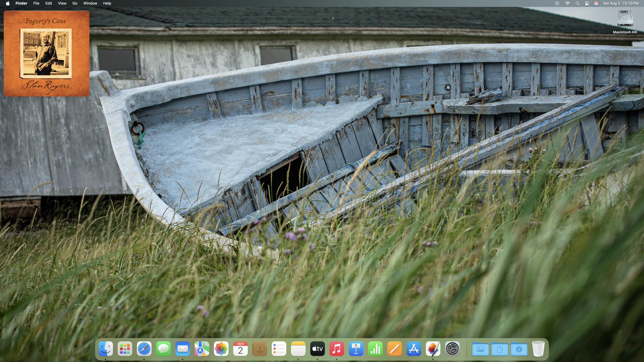Open the Go menu
Viewport: 644px width, 362px height.
click(x=75, y=4)
